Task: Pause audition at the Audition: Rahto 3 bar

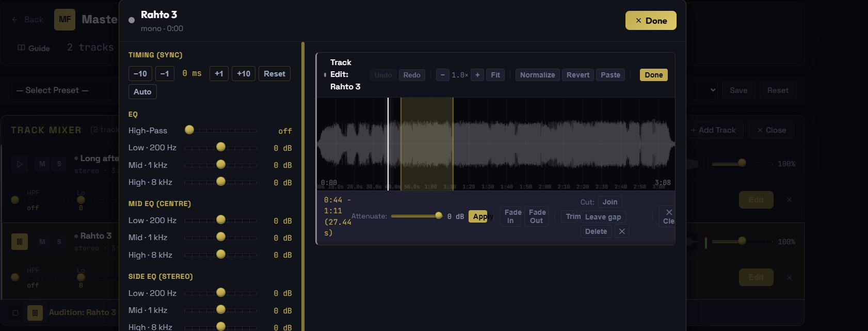Action: tap(35, 312)
